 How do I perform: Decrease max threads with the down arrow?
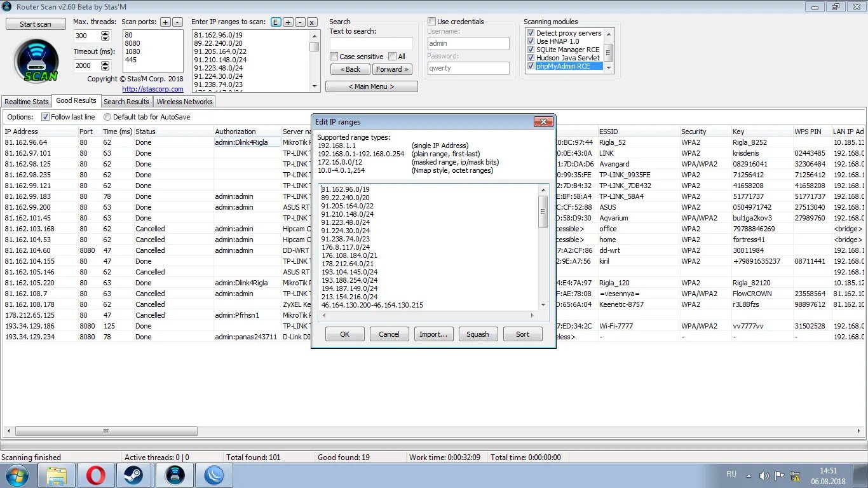[105, 38]
